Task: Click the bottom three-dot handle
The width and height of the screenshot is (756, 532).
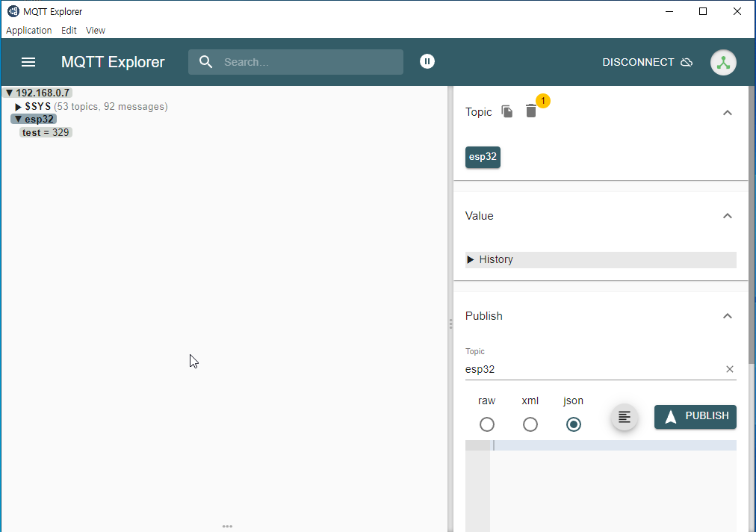Action: point(228,526)
